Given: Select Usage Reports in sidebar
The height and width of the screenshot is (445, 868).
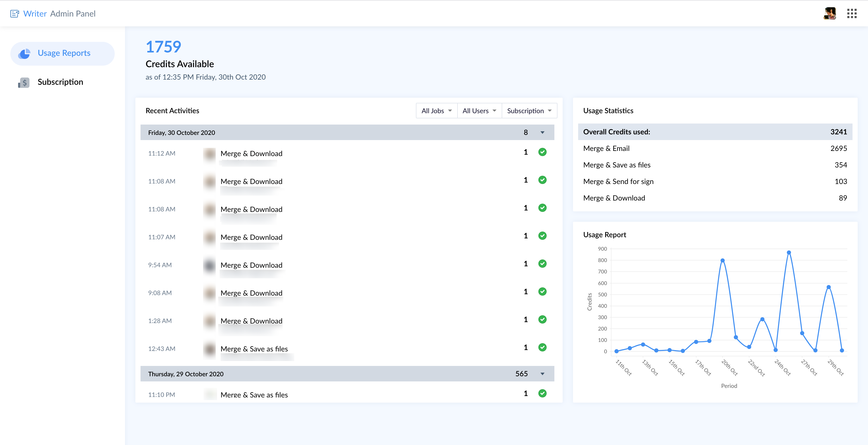Looking at the screenshot, I should click(64, 53).
